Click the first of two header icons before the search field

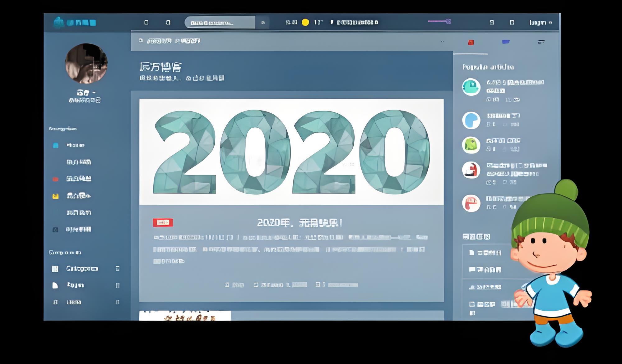coord(146,22)
